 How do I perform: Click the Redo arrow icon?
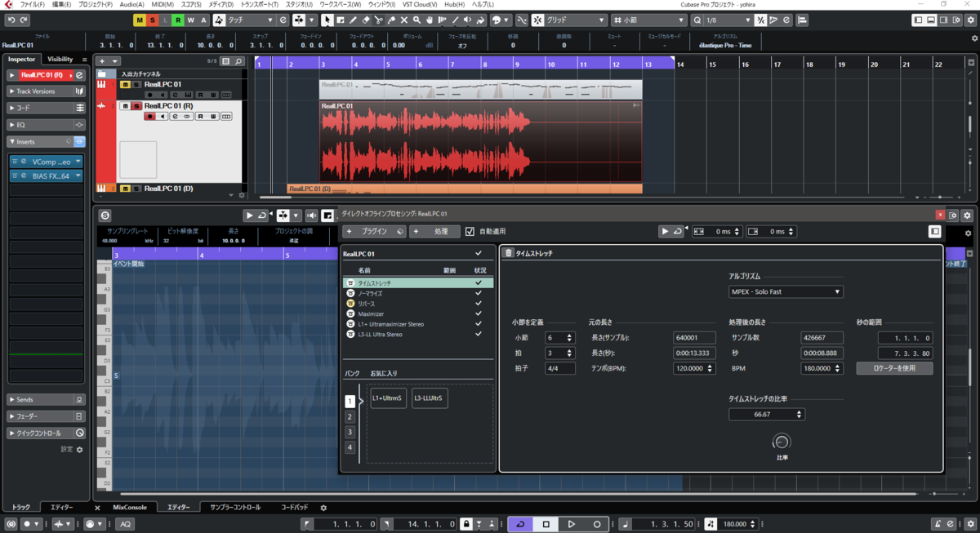click(x=23, y=20)
